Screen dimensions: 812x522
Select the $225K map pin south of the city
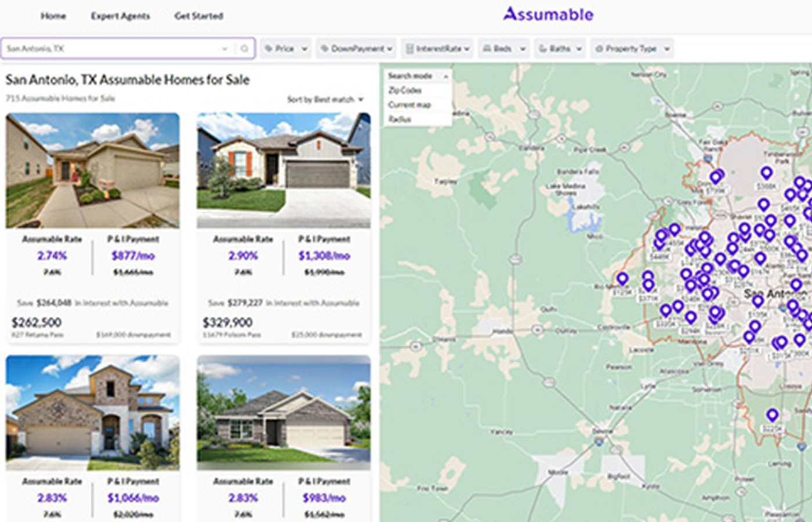point(772,416)
